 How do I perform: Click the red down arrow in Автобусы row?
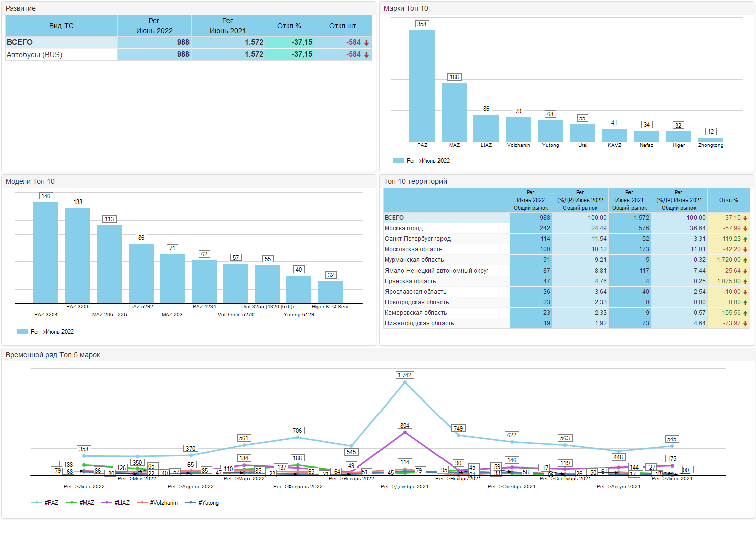point(366,55)
